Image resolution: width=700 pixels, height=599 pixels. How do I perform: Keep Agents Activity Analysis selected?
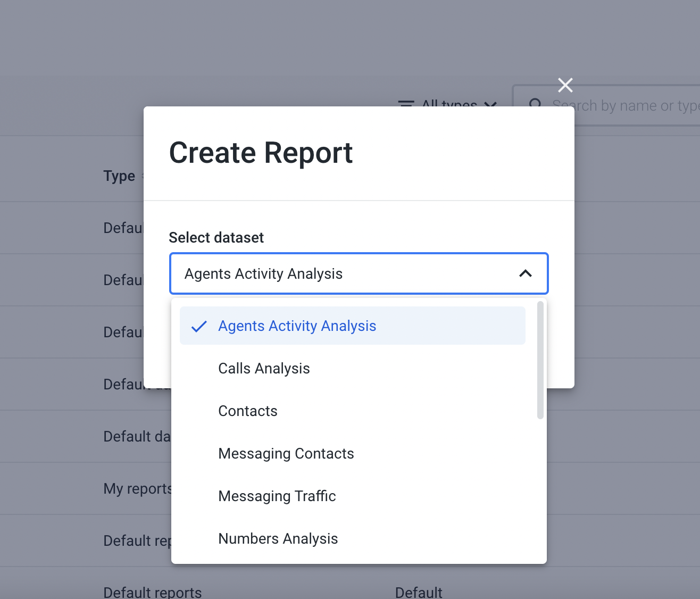coord(297,326)
